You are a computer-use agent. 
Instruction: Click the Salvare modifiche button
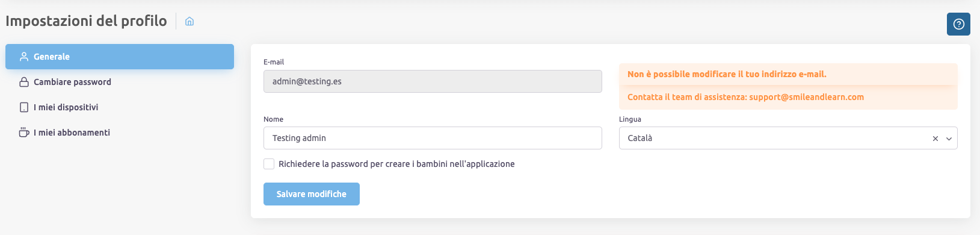(312, 194)
